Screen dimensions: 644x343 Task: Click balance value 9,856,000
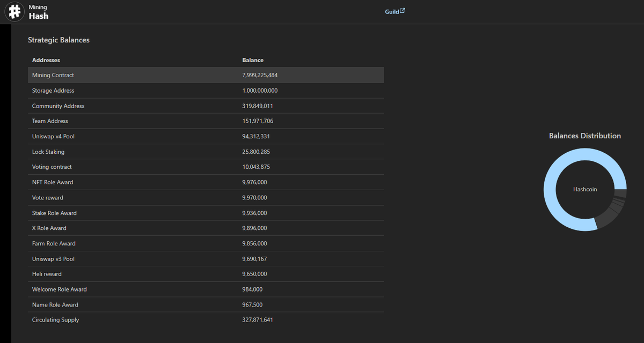254,243
